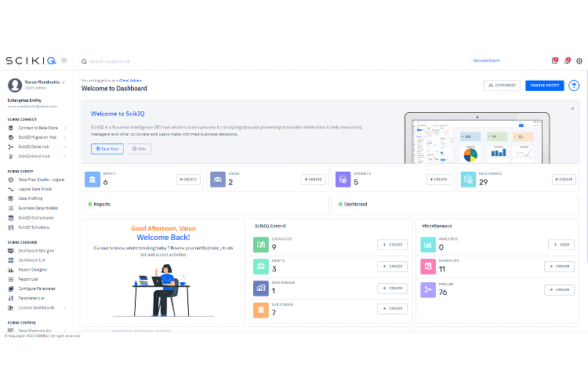This screenshot has width=588, height=392.
Task: Click the Data Profiling sidebar icon
Action: click(x=11, y=198)
